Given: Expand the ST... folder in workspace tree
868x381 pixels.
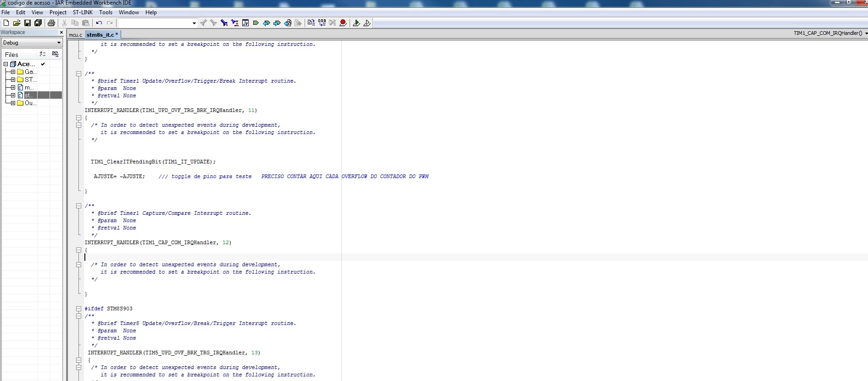Looking at the screenshot, I should 13,80.
